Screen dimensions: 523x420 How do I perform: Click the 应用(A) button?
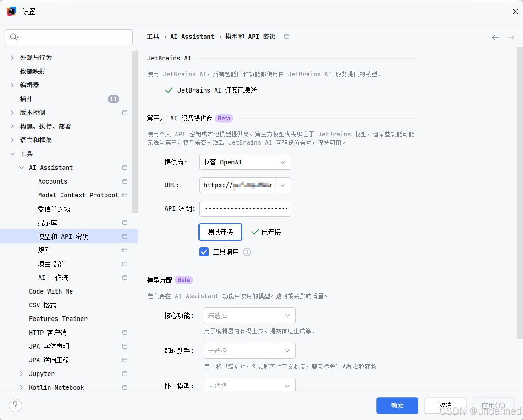pyautogui.click(x=493, y=405)
